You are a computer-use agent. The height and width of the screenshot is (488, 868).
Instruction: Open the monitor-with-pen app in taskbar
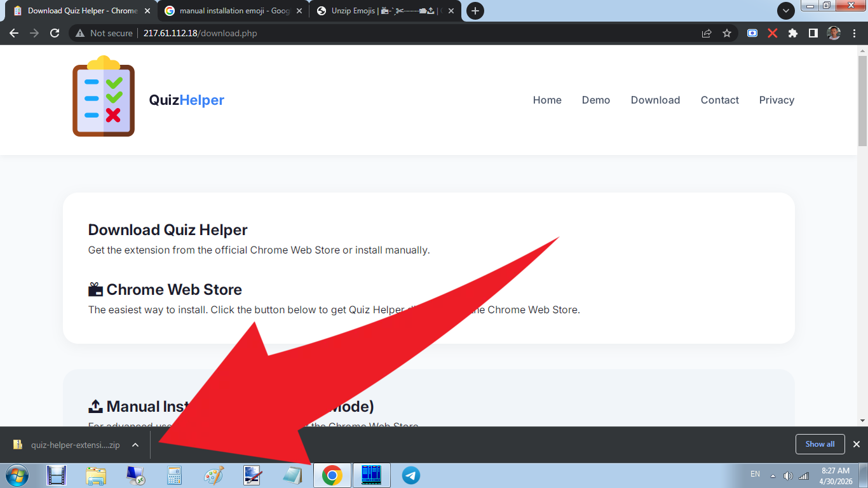pos(254,475)
